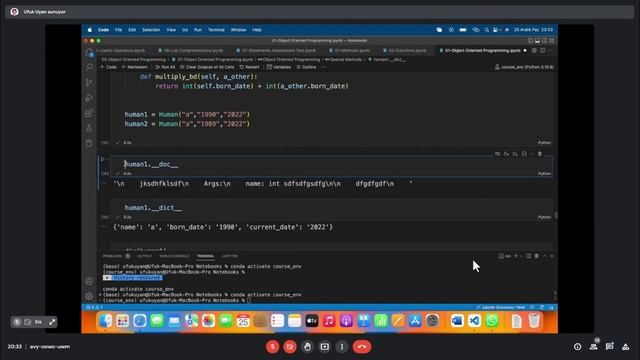Split the selected cell using cell toolbar icon
The height and width of the screenshot is (360, 640).
pyautogui.click(x=524, y=154)
